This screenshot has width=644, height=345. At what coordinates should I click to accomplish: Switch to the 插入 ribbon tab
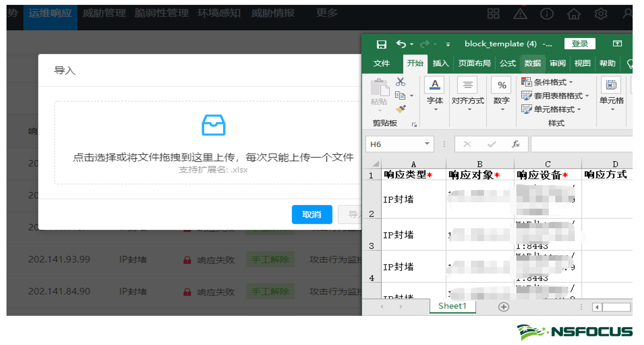441,63
